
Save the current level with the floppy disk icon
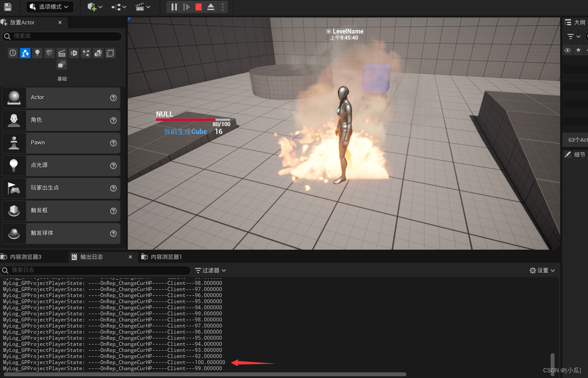8,7
